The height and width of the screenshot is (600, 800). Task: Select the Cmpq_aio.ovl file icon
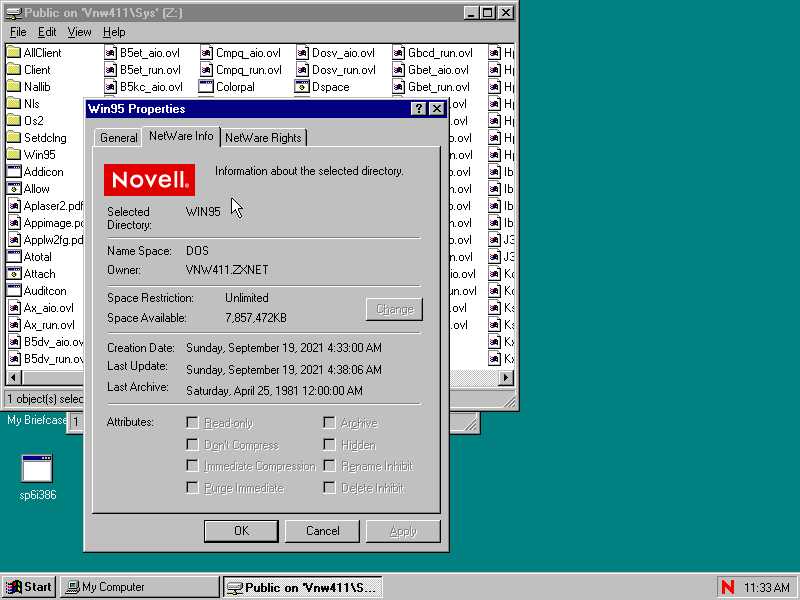click(206, 53)
